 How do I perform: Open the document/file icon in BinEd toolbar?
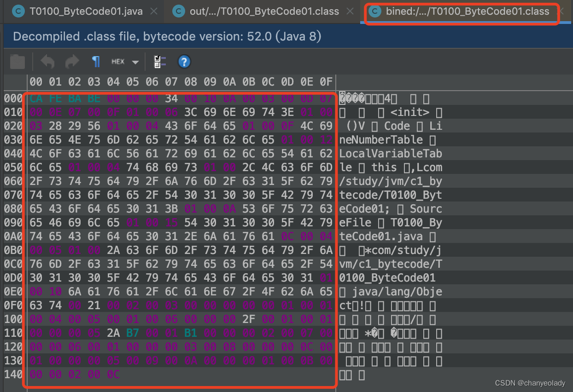point(17,62)
